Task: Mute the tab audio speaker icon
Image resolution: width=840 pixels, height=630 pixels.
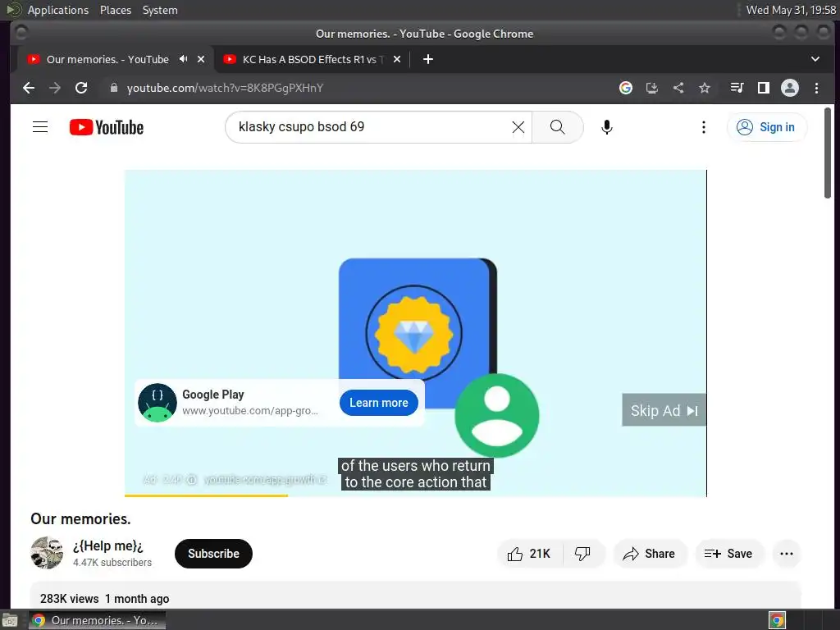Action: click(x=184, y=59)
